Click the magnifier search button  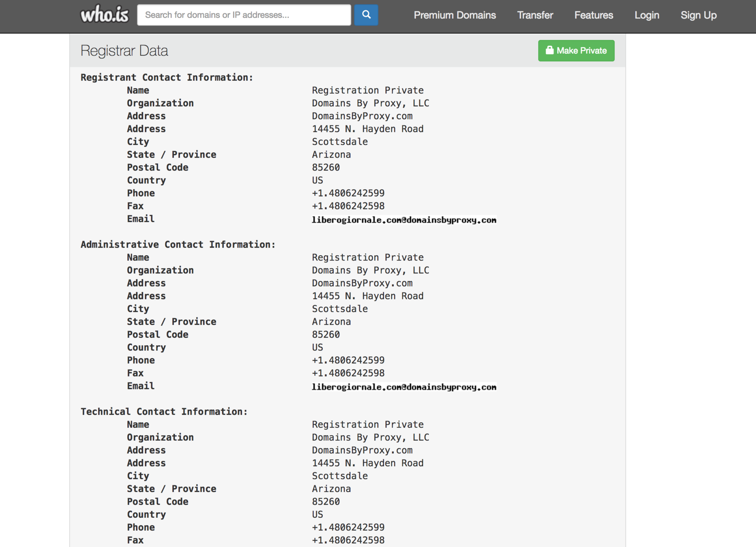point(366,15)
